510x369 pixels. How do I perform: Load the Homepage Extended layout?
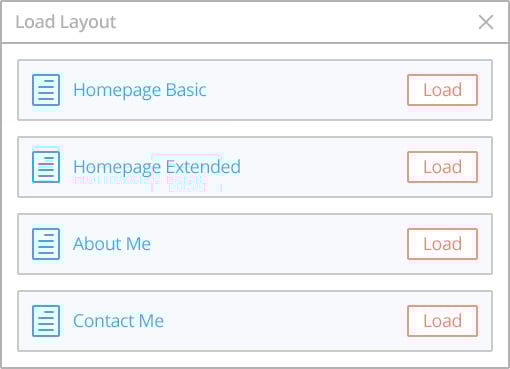[x=442, y=167]
